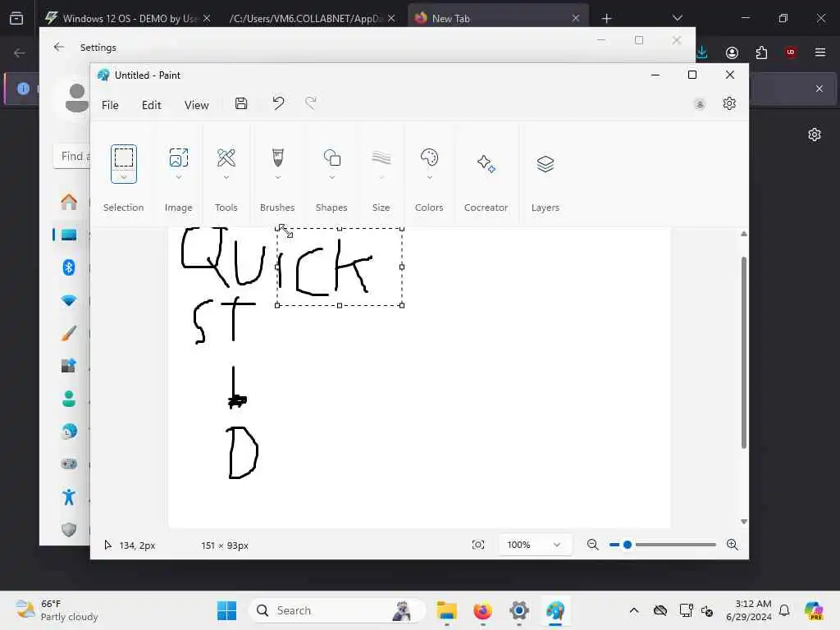The width and height of the screenshot is (840, 630).
Task: Open the weather widget 66°F
Action: click(x=57, y=610)
